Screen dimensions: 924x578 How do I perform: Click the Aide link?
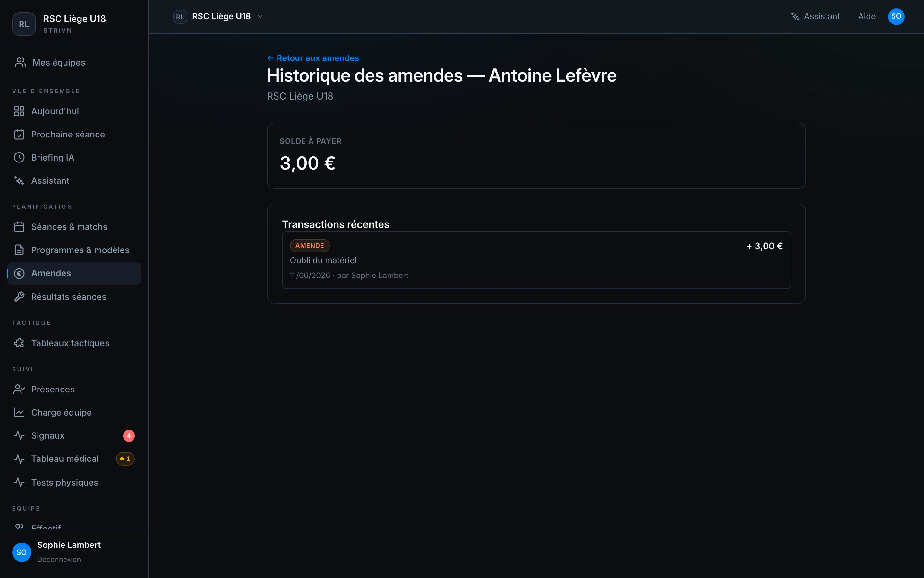(867, 16)
